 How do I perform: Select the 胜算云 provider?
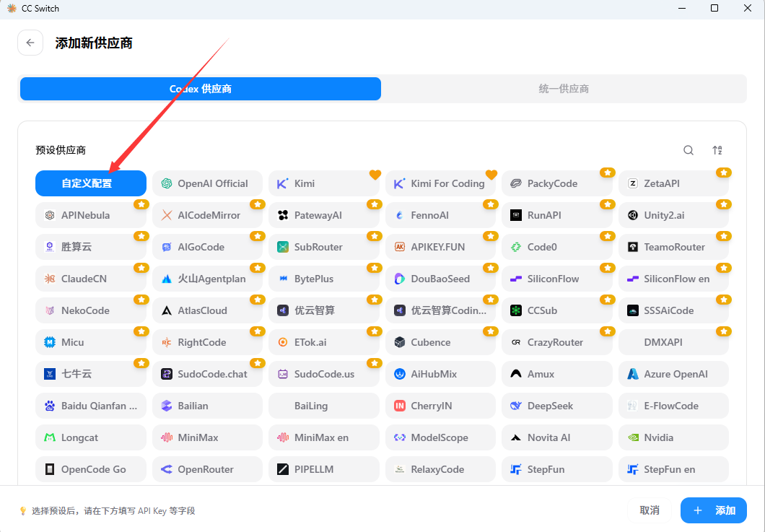point(91,247)
